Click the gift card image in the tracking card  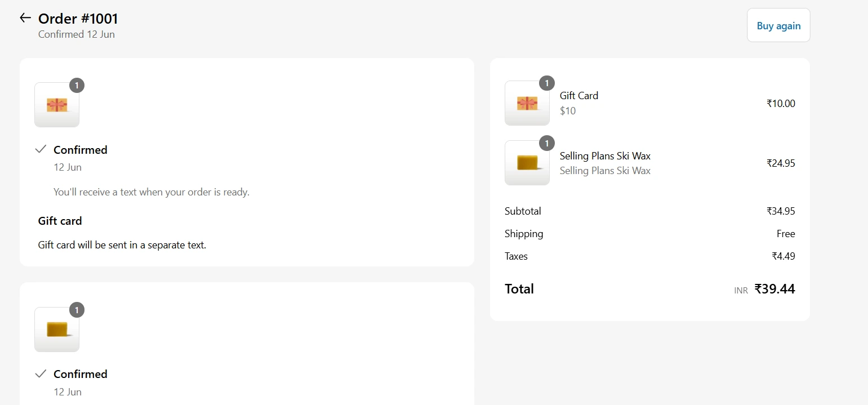(x=56, y=105)
